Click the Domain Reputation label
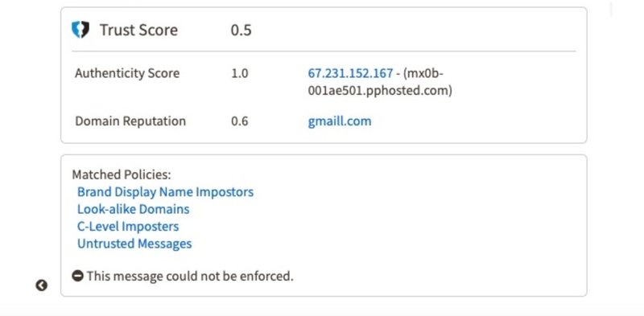This screenshot has width=644, height=316. click(130, 121)
